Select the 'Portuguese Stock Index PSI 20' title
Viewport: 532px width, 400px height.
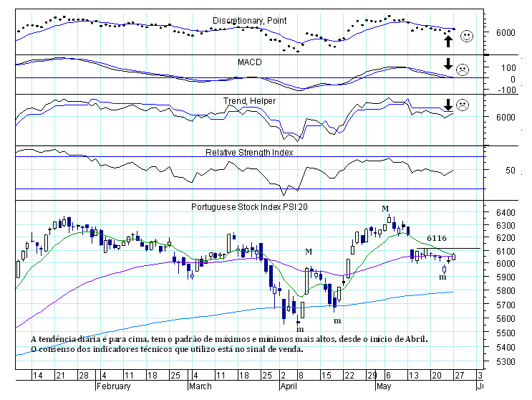pyautogui.click(x=249, y=206)
